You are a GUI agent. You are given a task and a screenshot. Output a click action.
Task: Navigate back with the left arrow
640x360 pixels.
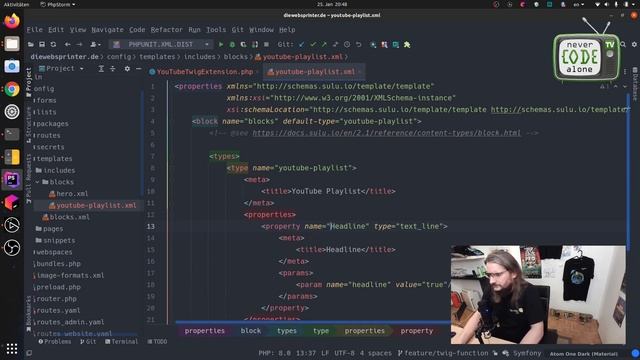67,44
